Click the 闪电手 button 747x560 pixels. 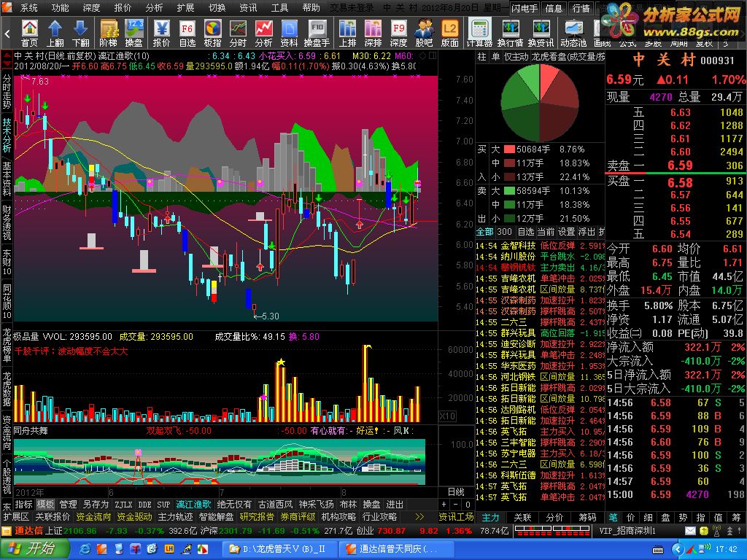[525, 8]
